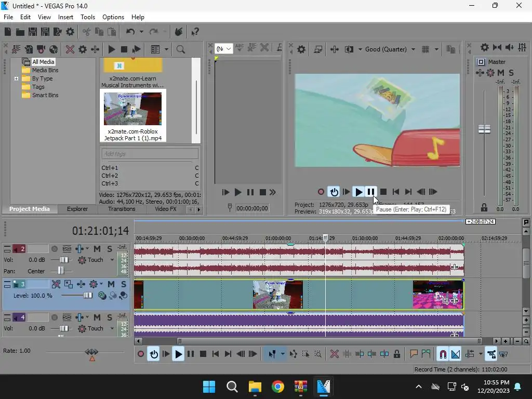Open Google Chrome from Windows taskbar
The height and width of the screenshot is (399, 532).
tap(278, 387)
